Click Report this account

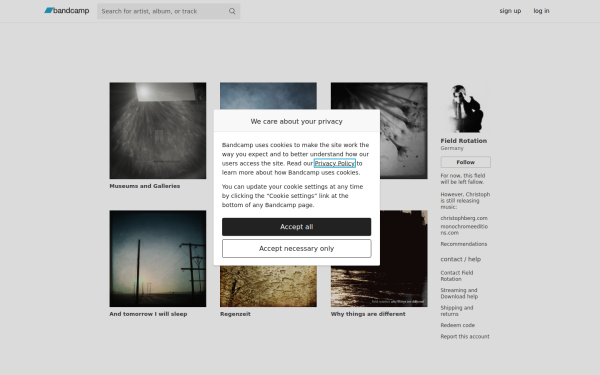[465, 337]
